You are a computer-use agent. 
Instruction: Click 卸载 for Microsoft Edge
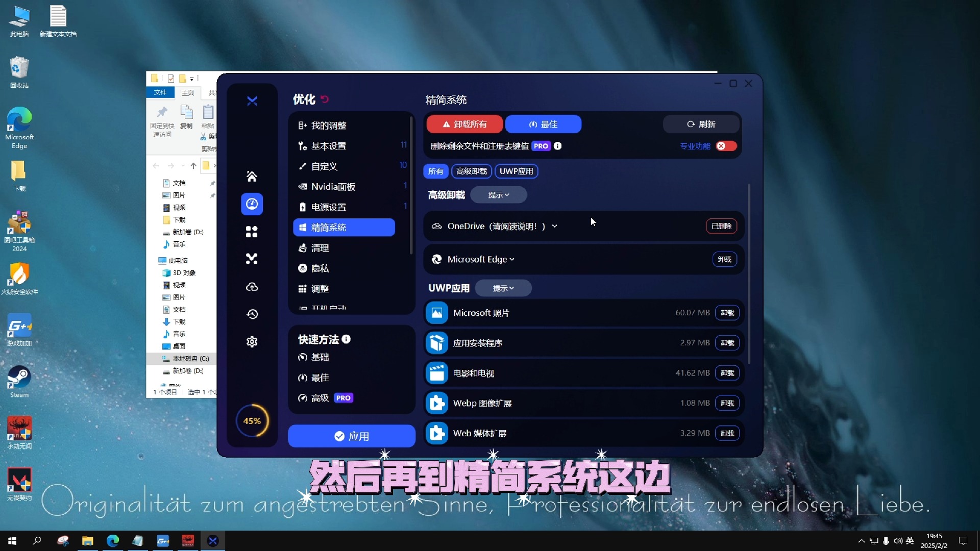pyautogui.click(x=726, y=259)
